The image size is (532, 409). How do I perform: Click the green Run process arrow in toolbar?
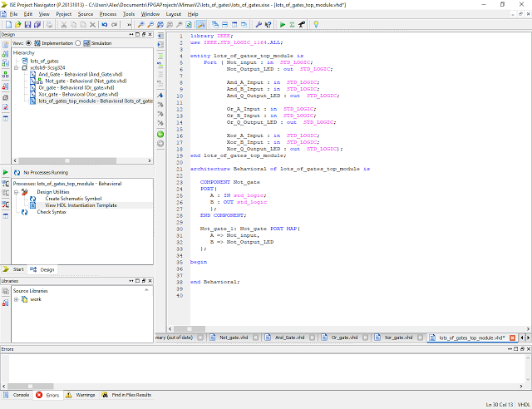click(x=282, y=25)
